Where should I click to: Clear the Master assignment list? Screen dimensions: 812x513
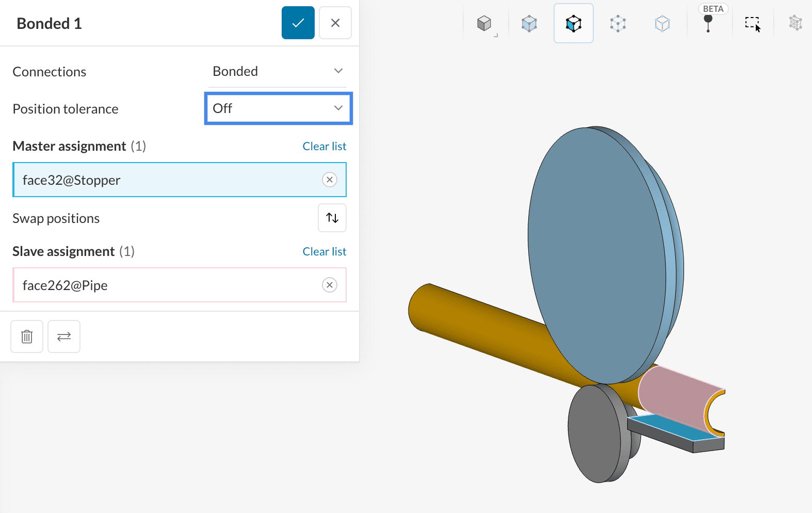pos(324,147)
